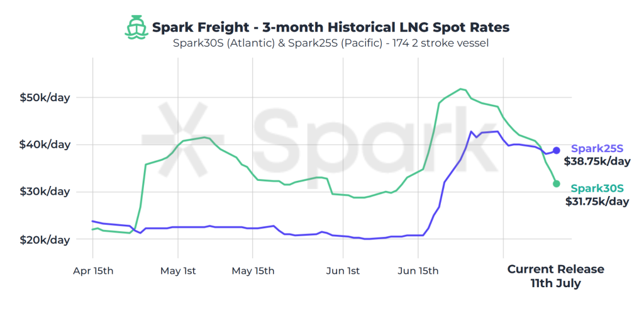Click the $20k/day y-axis label

click(x=45, y=239)
